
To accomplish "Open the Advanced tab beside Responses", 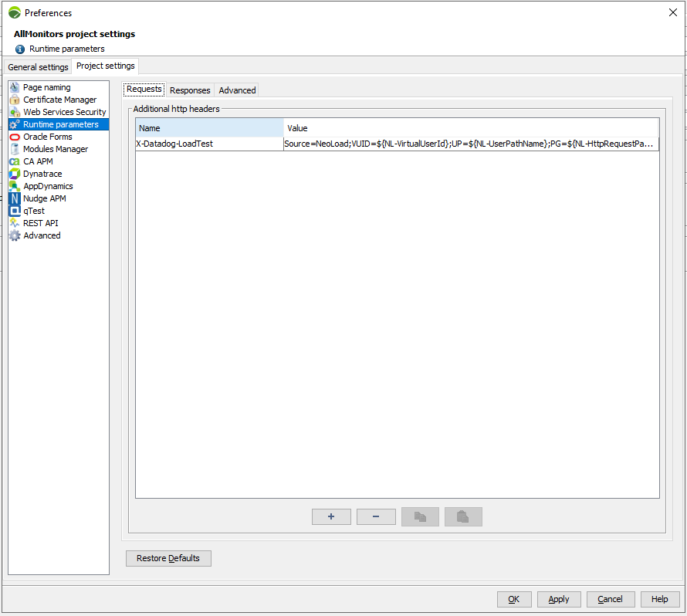I will tap(237, 90).
